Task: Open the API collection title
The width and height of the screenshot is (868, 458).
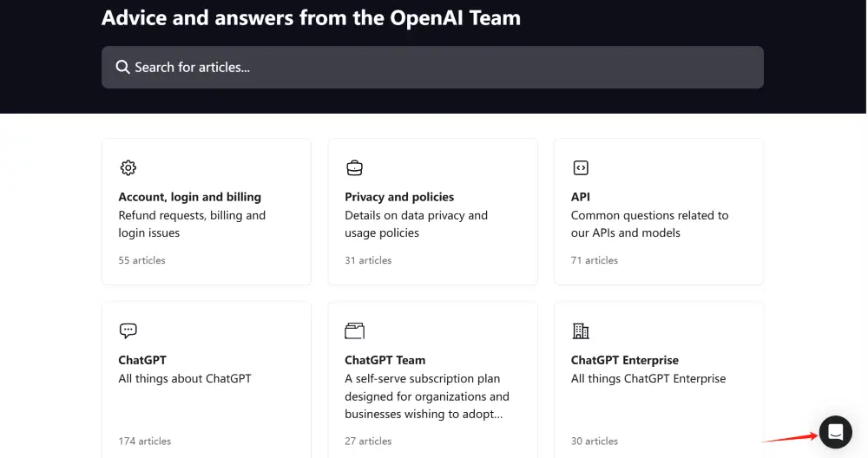Action: 580,197
